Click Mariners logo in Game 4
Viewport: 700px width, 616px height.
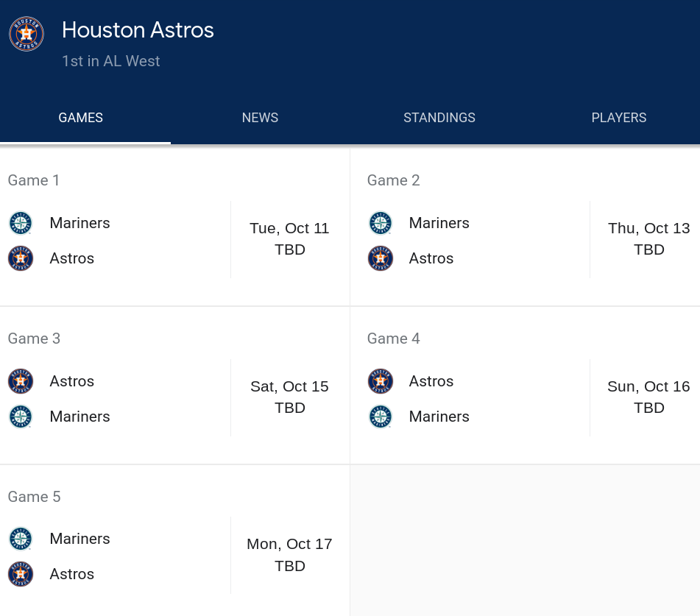coord(380,417)
